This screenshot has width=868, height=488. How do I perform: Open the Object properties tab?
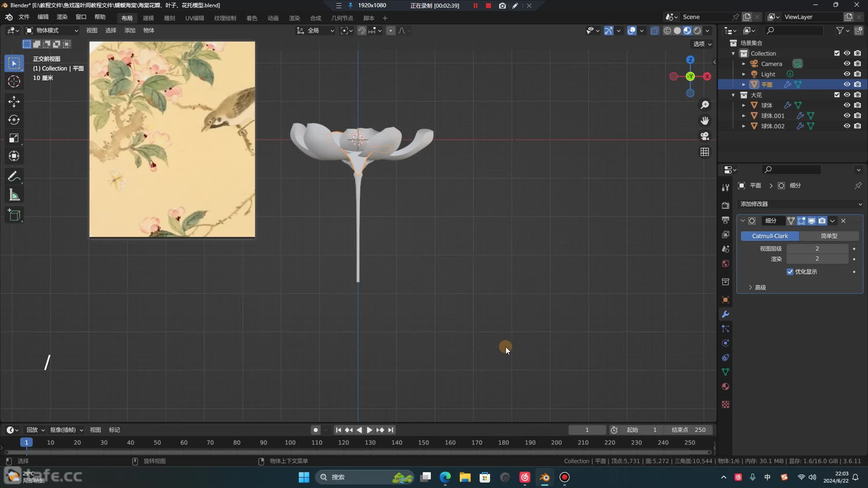[x=726, y=300]
